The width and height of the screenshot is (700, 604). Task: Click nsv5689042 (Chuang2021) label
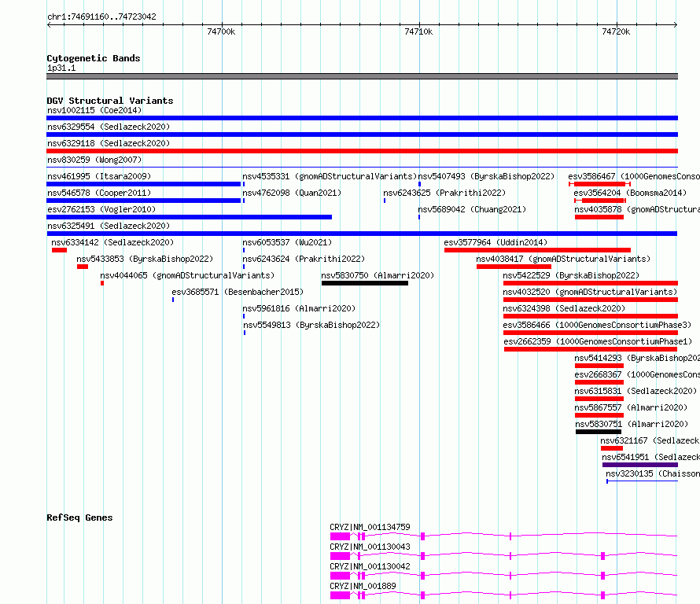(x=472, y=209)
